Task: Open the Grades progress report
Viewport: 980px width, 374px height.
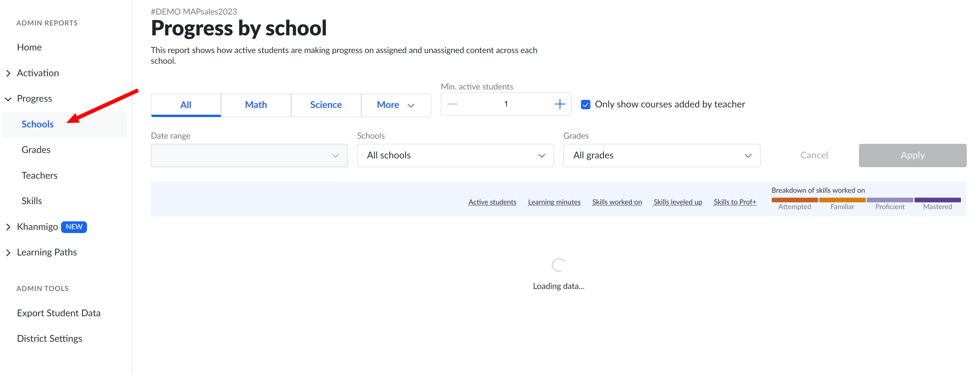Action: tap(36, 150)
